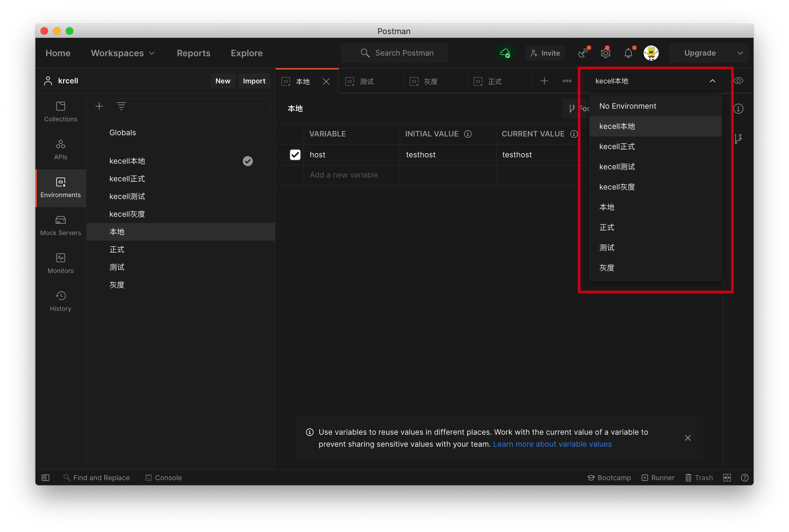789x532 pixels.
Task: Open the user avatar menu
Action: [x=651, y=53]
